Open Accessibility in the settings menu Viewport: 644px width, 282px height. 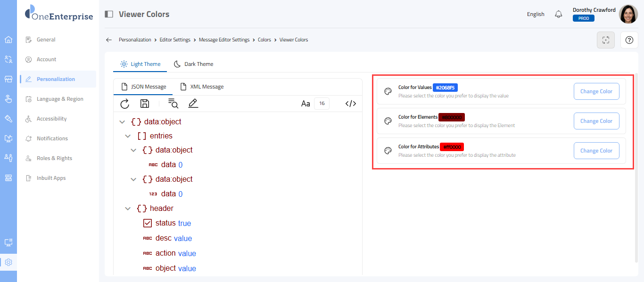pos(51,119)
